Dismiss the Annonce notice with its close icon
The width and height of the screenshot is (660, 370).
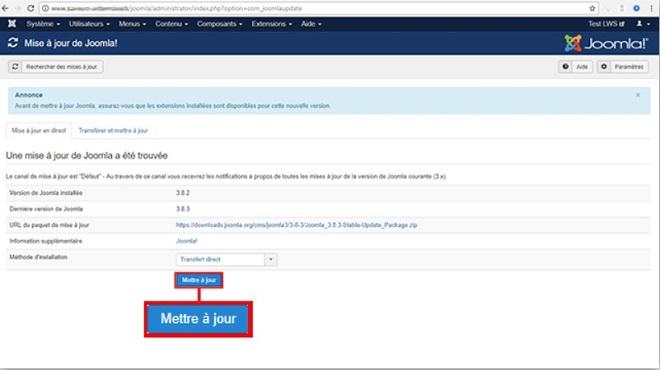click(x=638, y=95)
